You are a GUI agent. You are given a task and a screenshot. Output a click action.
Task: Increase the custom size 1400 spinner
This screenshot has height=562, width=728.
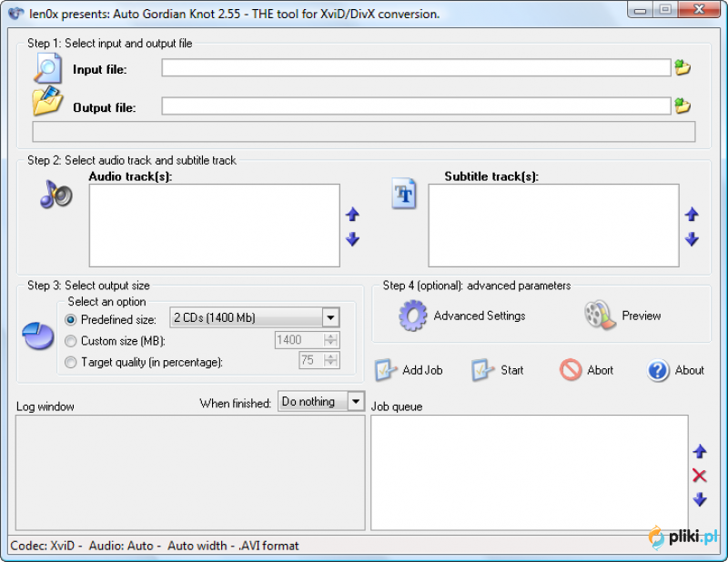(330, 336)
